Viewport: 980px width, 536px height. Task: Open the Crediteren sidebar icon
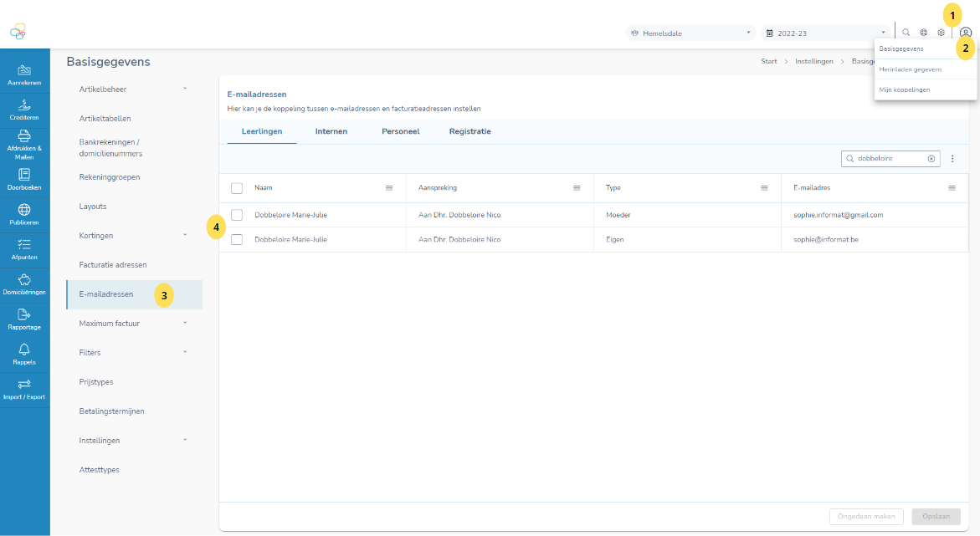pyautogui.click(x=24, y=105)
